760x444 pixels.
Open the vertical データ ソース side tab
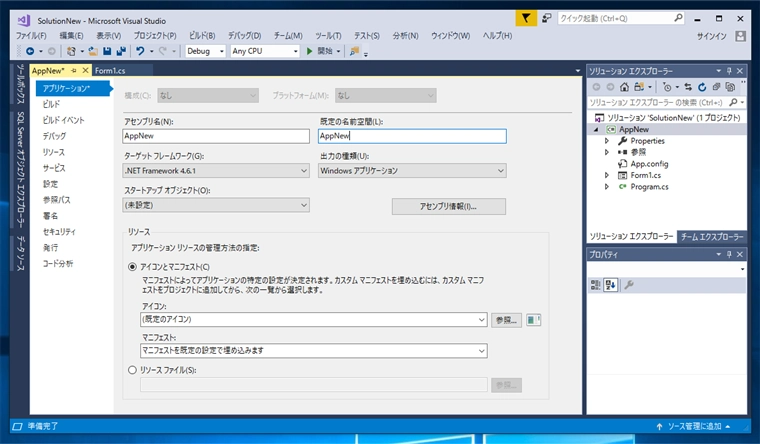tap(20, 253)
